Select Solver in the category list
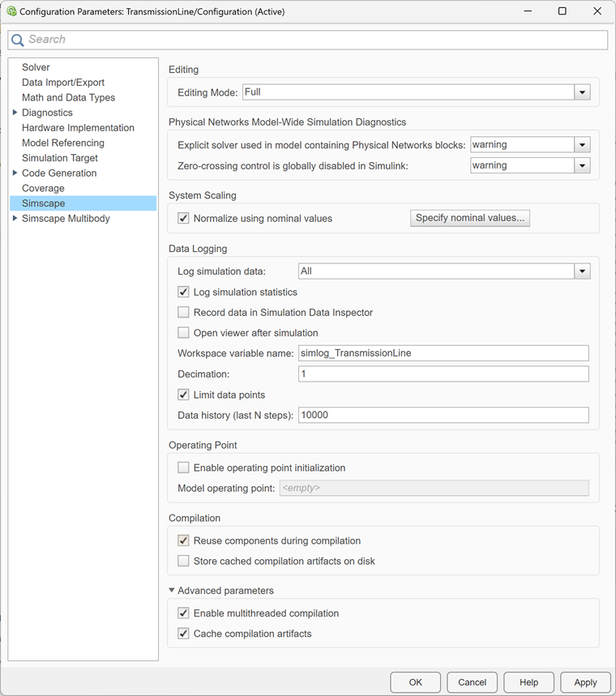The height and width of the screenshot is (696, 616). (36, 67)
